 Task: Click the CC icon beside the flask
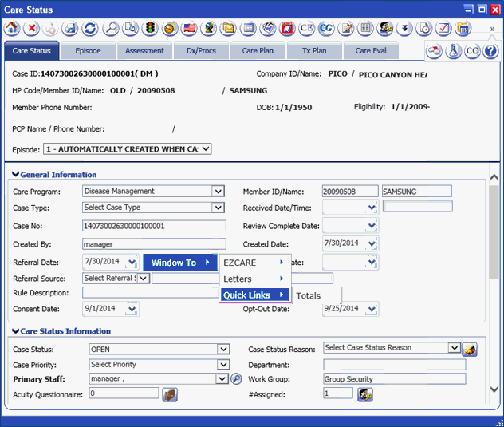pos(472,50)
